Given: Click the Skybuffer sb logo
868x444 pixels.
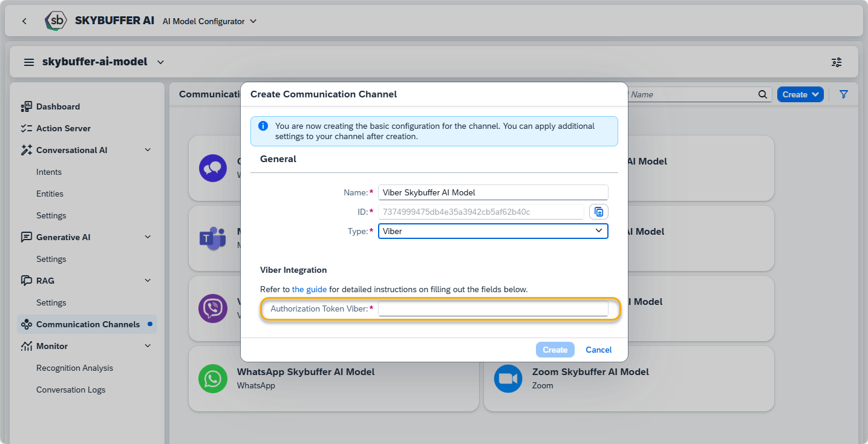Looking at the screenshot, I should (x=56, y=21).
